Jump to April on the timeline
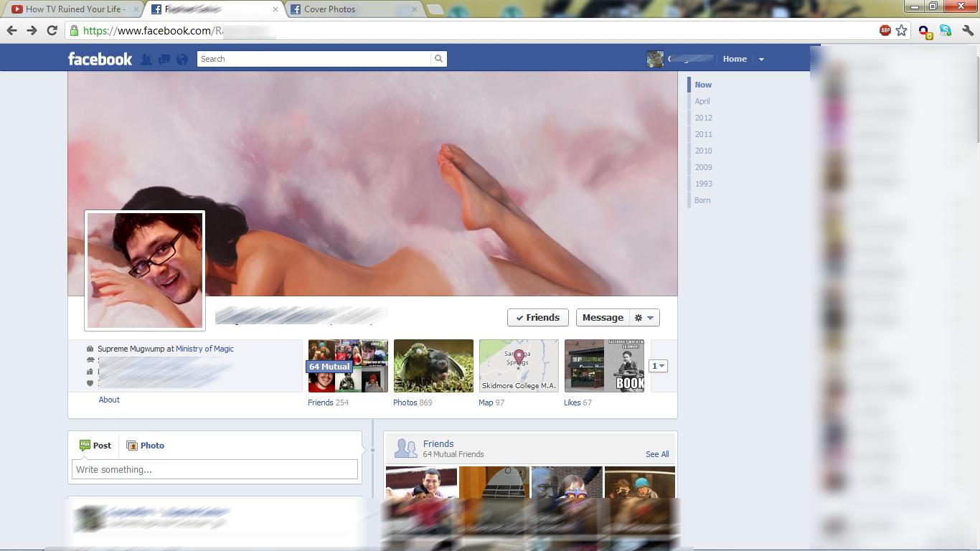980x551 pixels. (x=702, y=101)
